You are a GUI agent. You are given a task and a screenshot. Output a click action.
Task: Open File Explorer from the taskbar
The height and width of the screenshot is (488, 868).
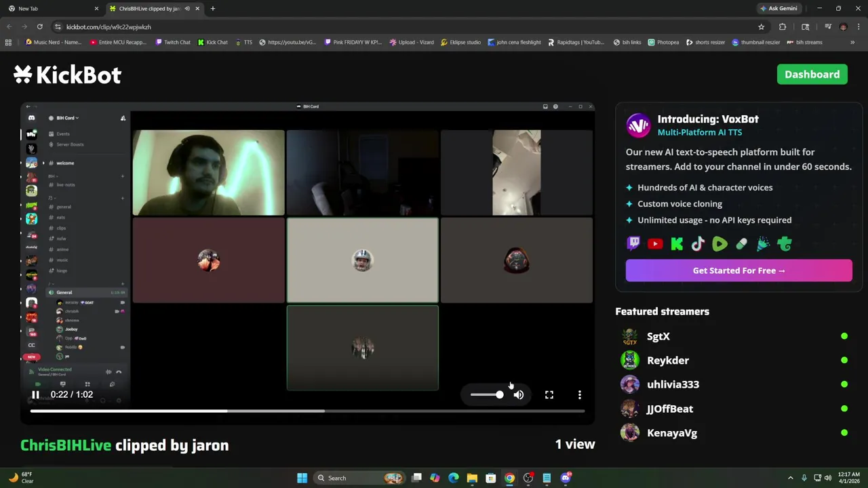point(472,478)
